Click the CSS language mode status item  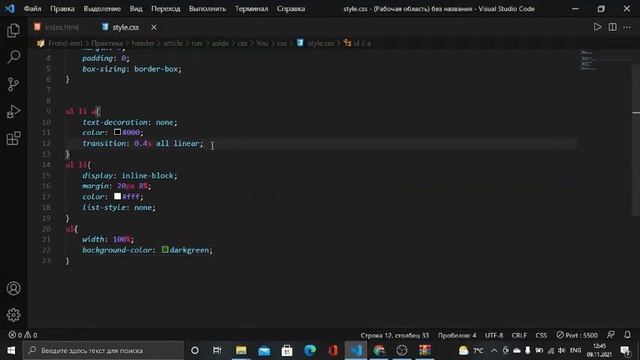pyautogui.click(x=541, y=335)
